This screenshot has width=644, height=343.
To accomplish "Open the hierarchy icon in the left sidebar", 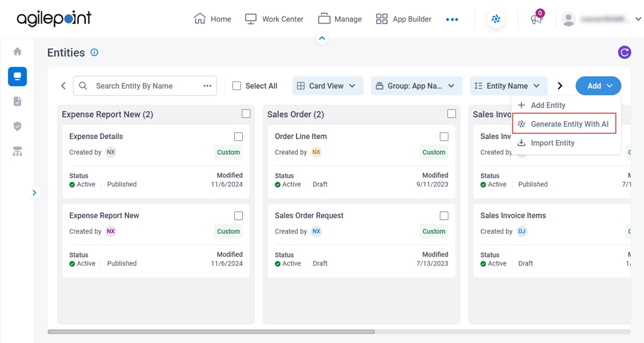I will click(x=17, y=151).
